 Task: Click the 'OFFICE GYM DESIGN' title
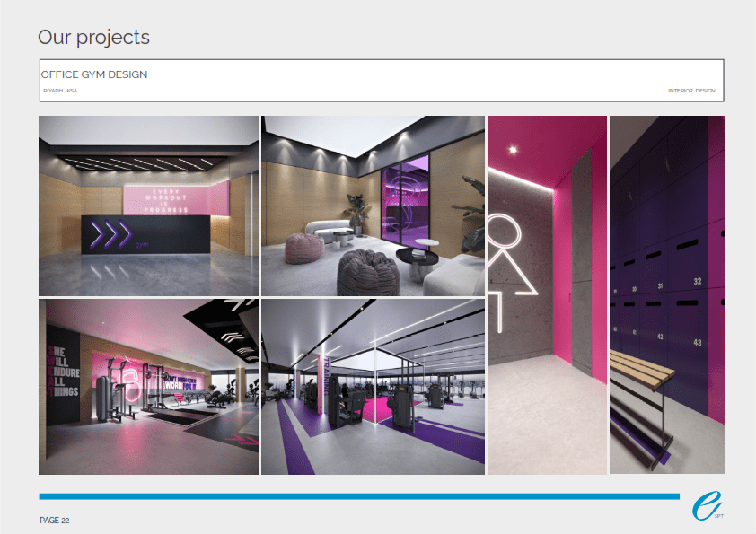(x=94, y=74)
